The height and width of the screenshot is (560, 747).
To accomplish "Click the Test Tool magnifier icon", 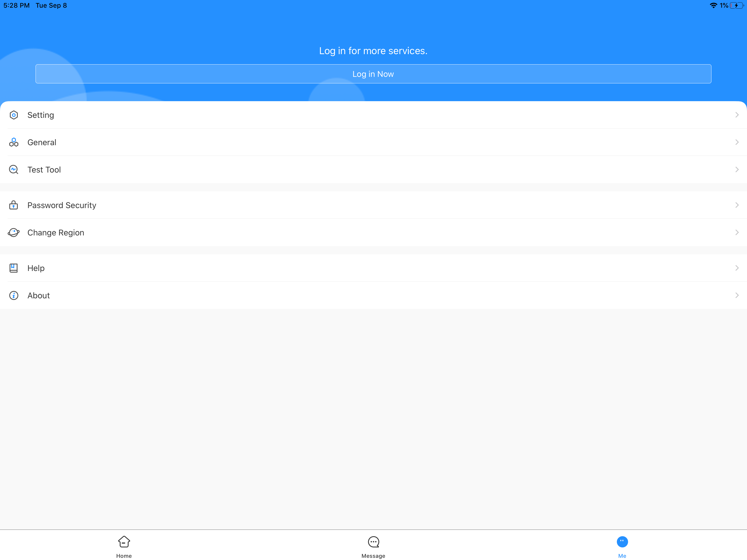I will coord(13,170).
